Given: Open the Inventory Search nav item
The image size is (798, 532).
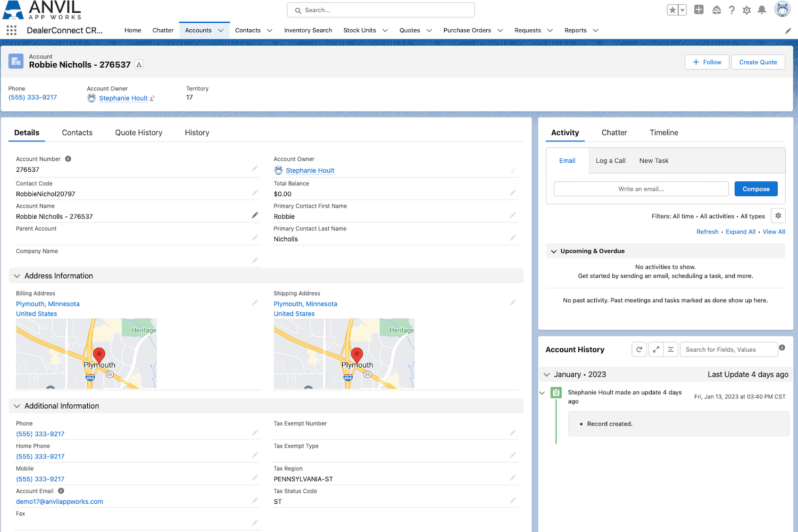Looking at the screenshot, I should (308, 30).
